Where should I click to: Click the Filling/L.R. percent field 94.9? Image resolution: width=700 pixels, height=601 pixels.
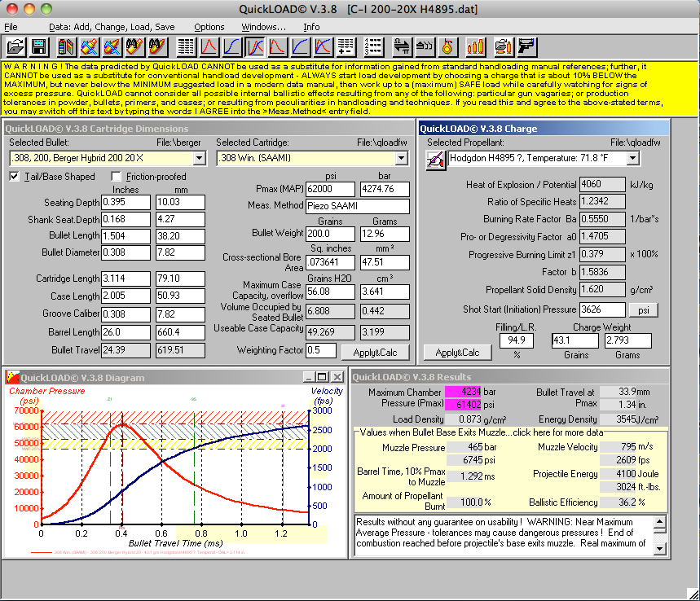pos(517,340)
